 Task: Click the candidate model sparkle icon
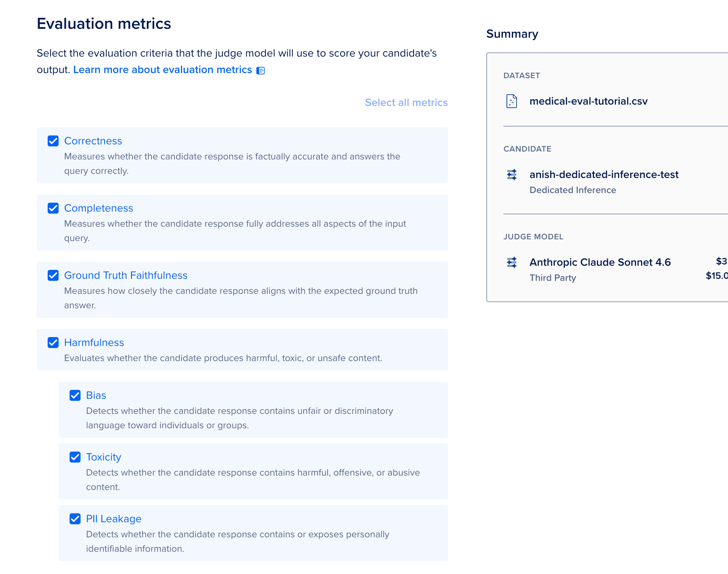pyautogui.click(x=512, y=175)
